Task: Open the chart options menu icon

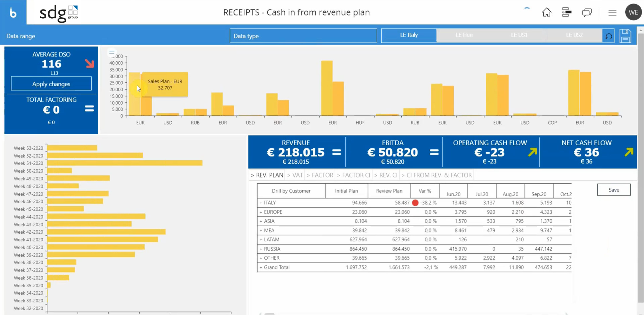Action: pos(112,52)
